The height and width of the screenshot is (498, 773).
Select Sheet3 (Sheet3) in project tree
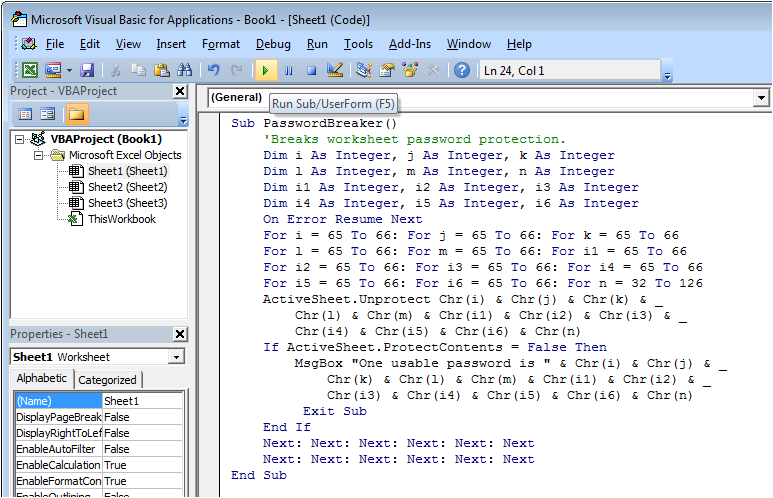(128, 203)
